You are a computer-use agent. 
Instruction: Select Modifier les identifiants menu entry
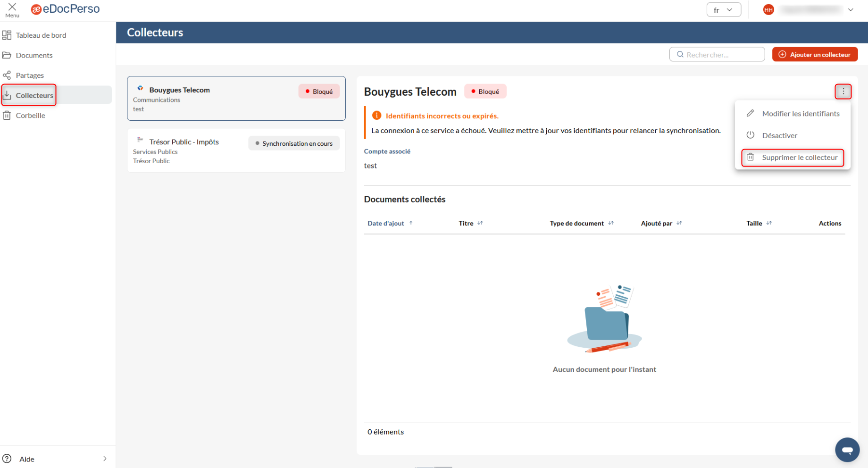[x=800, y=114]
